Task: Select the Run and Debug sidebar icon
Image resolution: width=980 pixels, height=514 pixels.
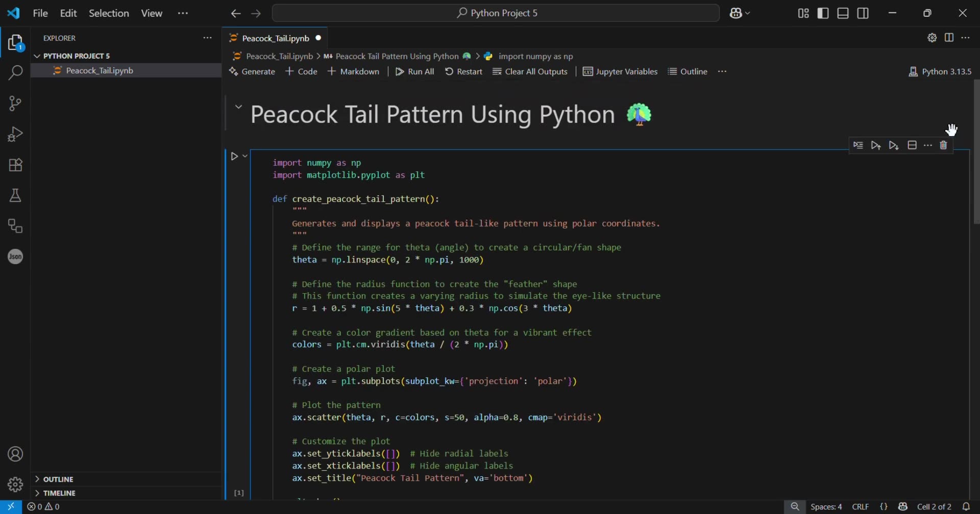Action: tap(15, 134)
